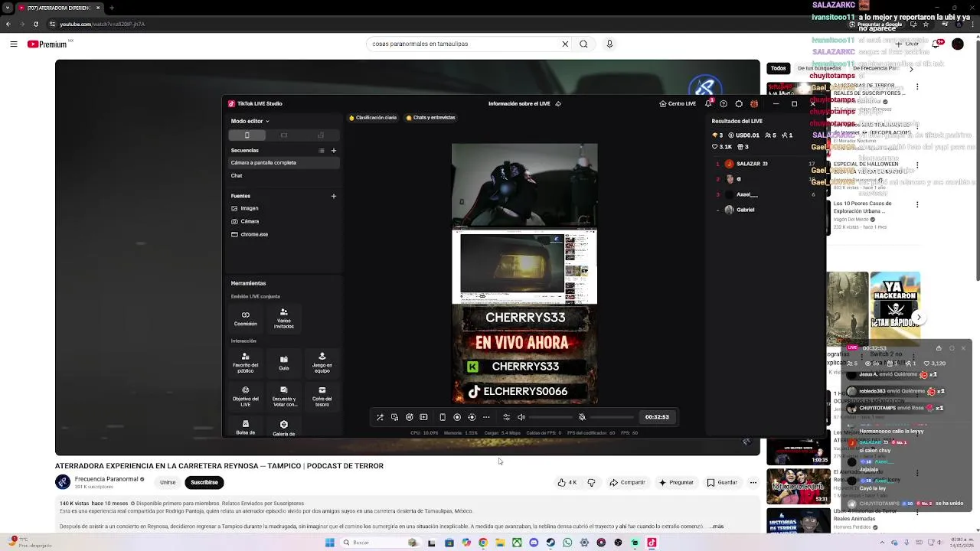Select landscape layout in TikTok Studio

point(283,135)
